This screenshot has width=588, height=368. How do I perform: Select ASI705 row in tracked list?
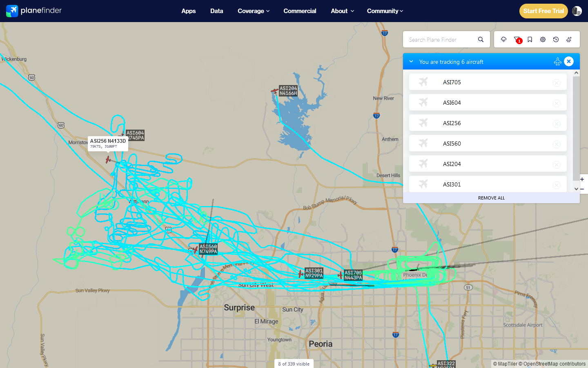click(488, 82)
